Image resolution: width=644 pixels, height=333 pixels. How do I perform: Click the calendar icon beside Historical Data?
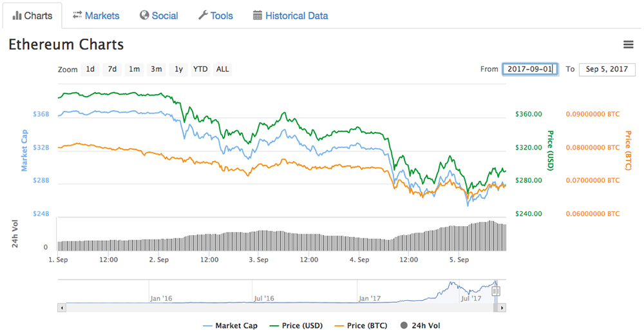(x=258, y=15)
